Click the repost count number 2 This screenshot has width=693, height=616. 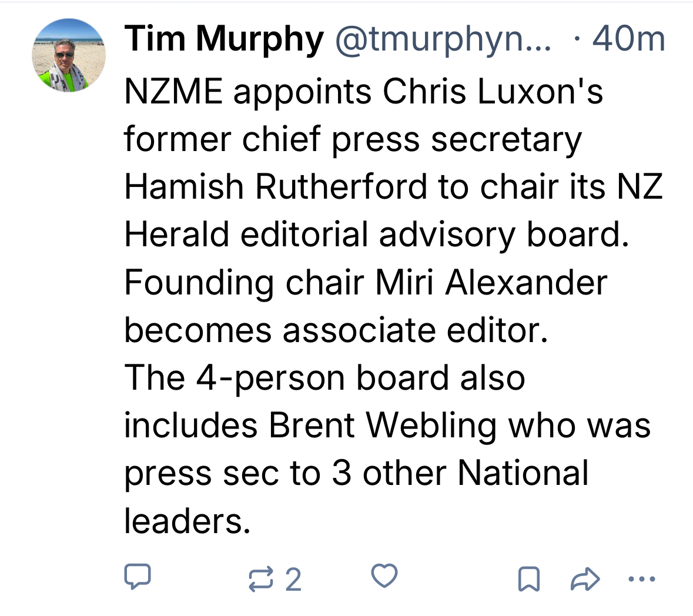point(293,580)
